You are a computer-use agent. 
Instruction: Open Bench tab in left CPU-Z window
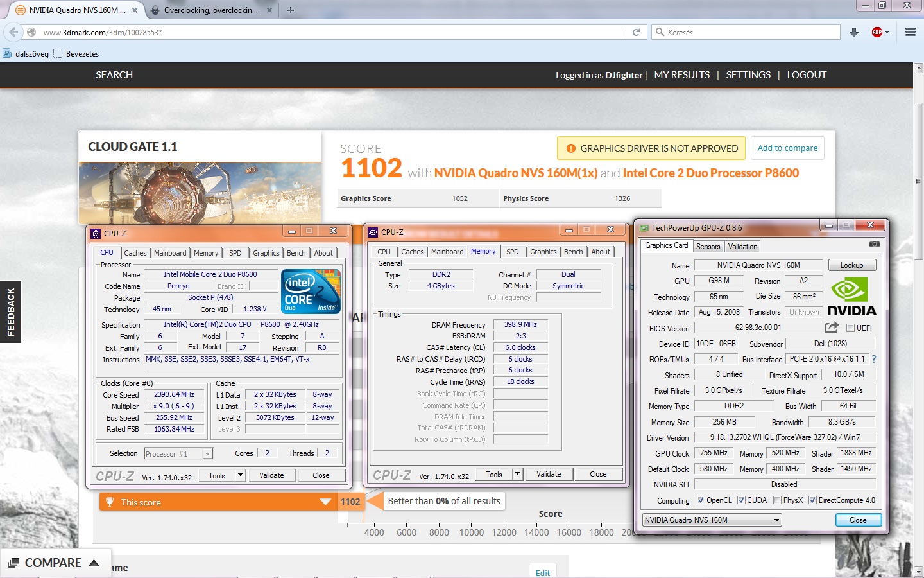pyautogui.click(x=296, y=253)
